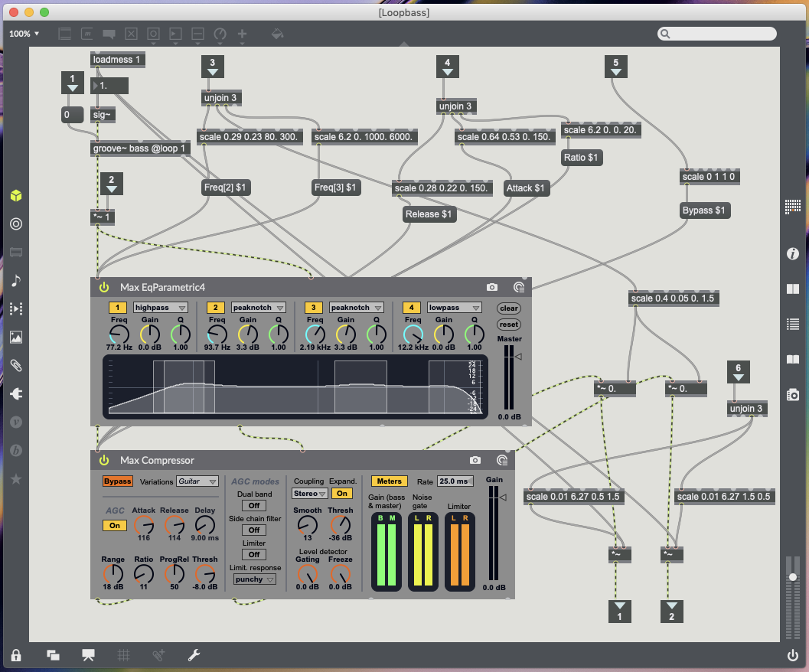
Task: Click the paint bucket format icon
Action: click(x=277, y=34)
